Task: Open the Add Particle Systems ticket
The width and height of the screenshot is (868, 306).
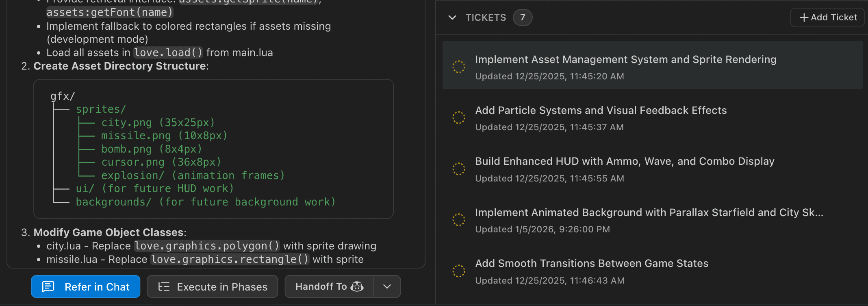Action: coord(601,110)
